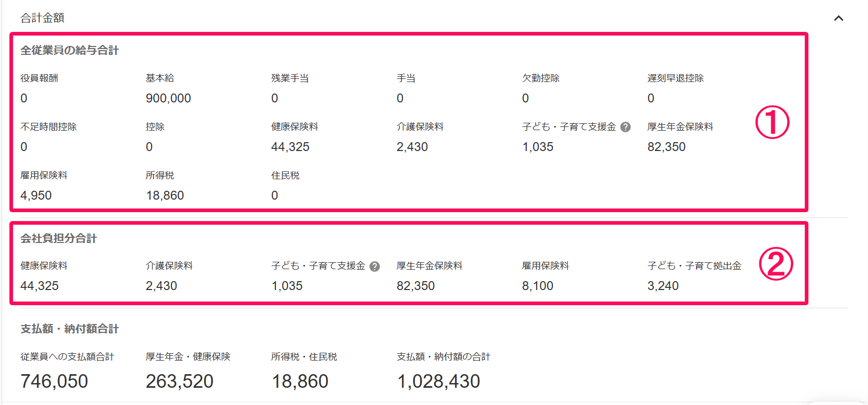Click the 雇用保険料 value 4,950
868x405 pixels.
(36, 195)
